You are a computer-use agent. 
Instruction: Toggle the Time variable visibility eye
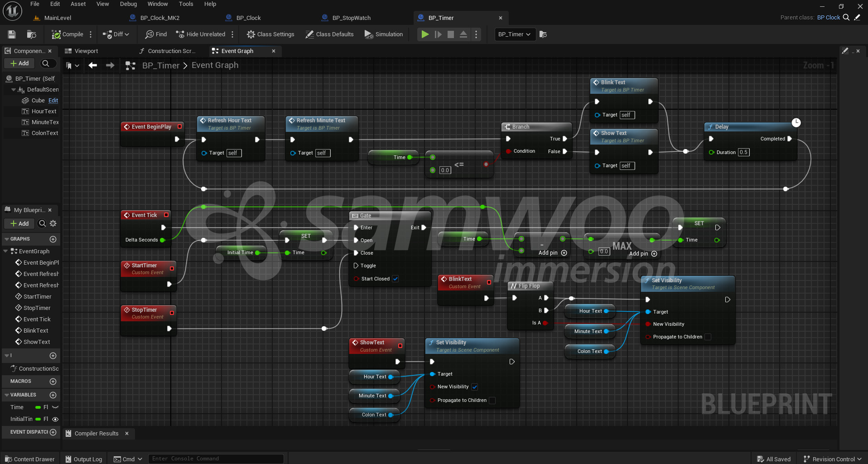(55, 407)
